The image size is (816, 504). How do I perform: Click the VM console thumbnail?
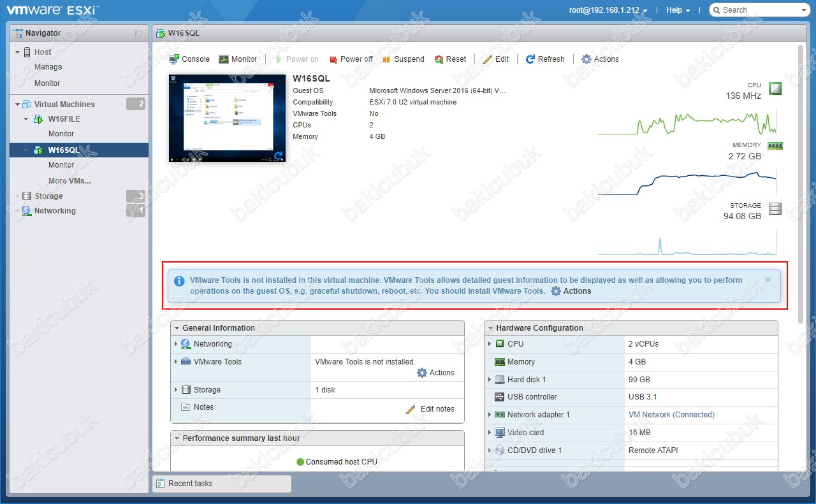click(227, 118)
